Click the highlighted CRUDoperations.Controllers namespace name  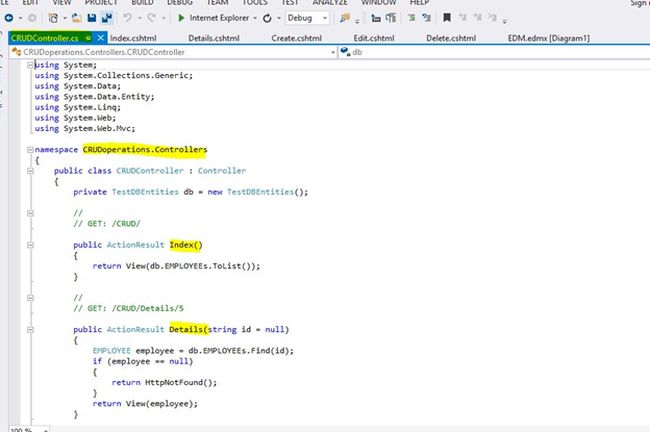point(145,150)
